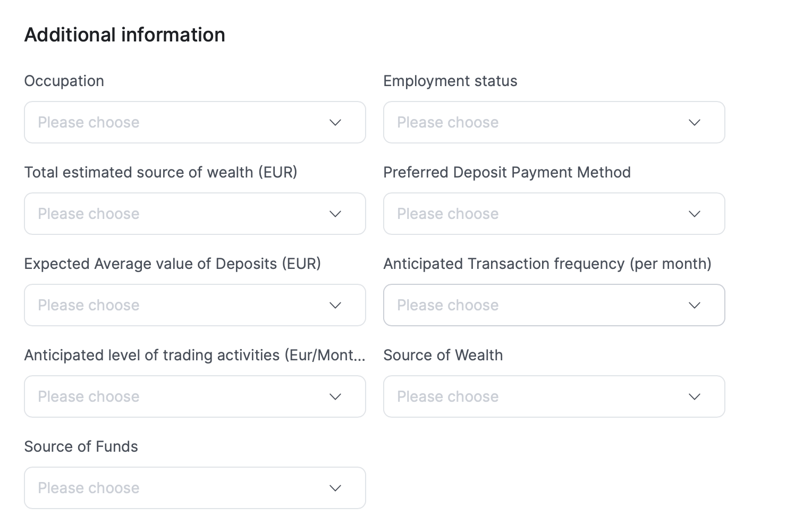Click chevron for trading activities field

[x=335, y=396]
